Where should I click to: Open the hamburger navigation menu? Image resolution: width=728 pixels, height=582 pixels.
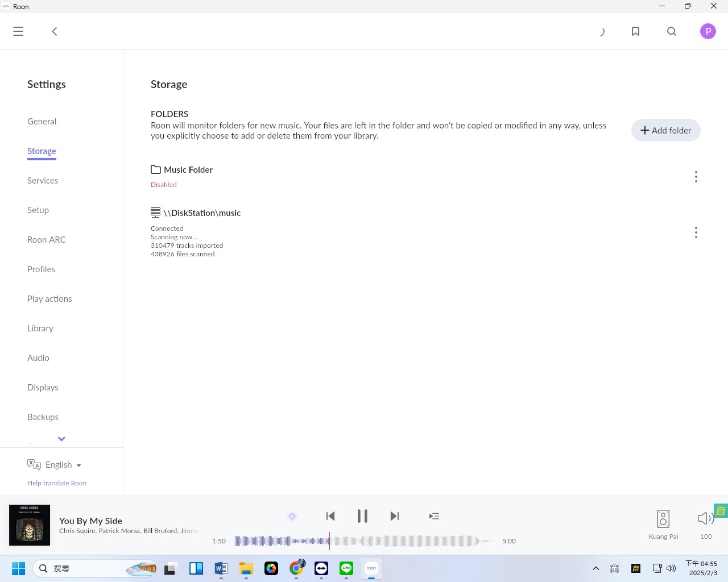[x=18, y=31]
